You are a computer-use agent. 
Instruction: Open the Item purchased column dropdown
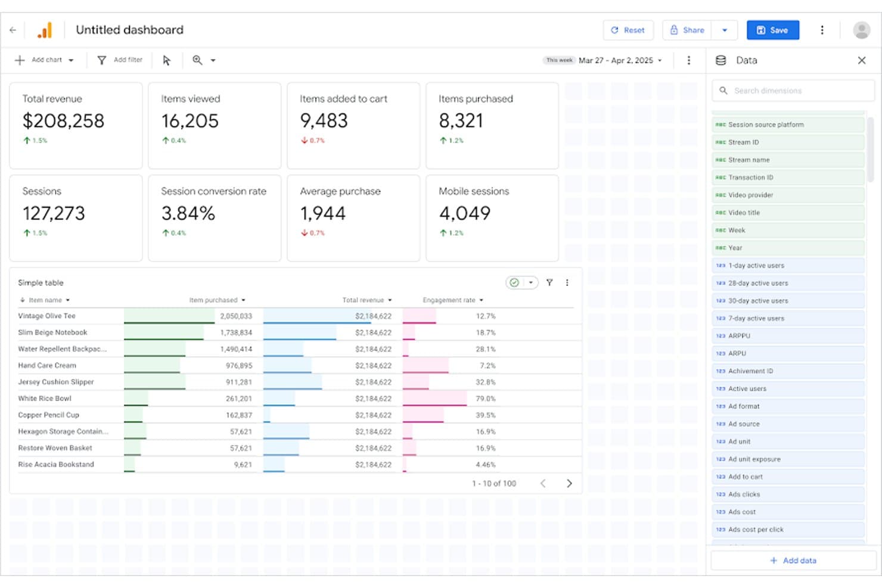(x=244, y=300)
